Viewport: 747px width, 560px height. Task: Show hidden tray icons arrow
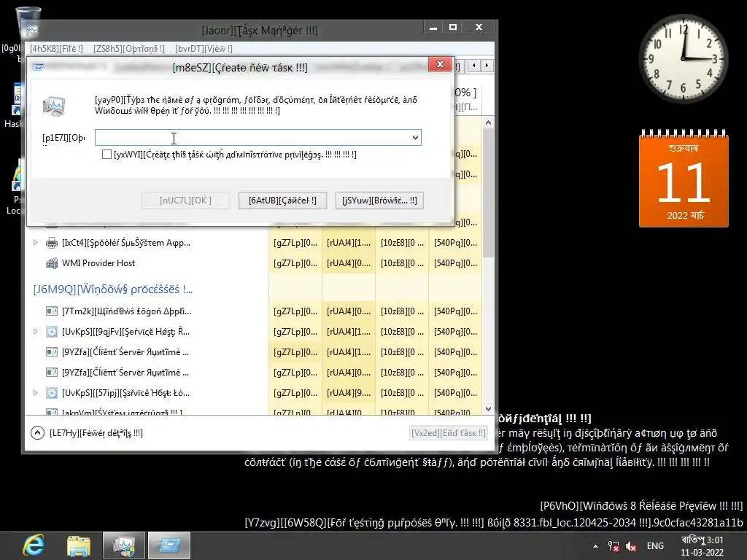(x=595, y=546)
